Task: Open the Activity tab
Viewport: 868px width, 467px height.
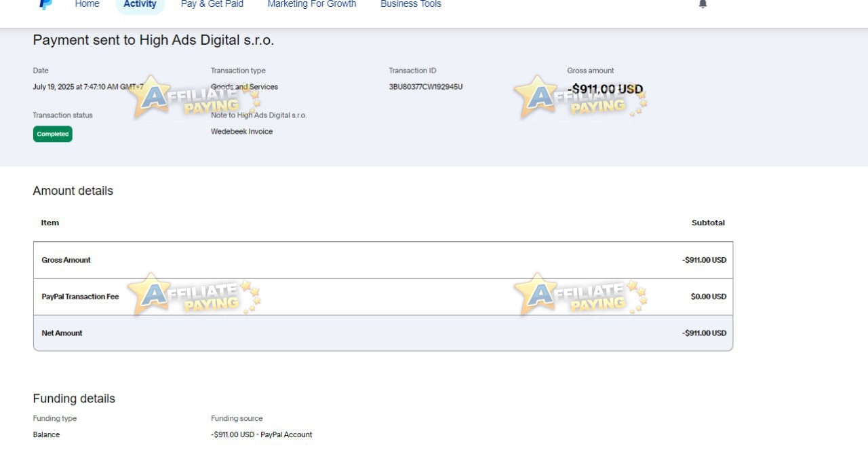Action: pyautogui.click(x=140, y=4)
